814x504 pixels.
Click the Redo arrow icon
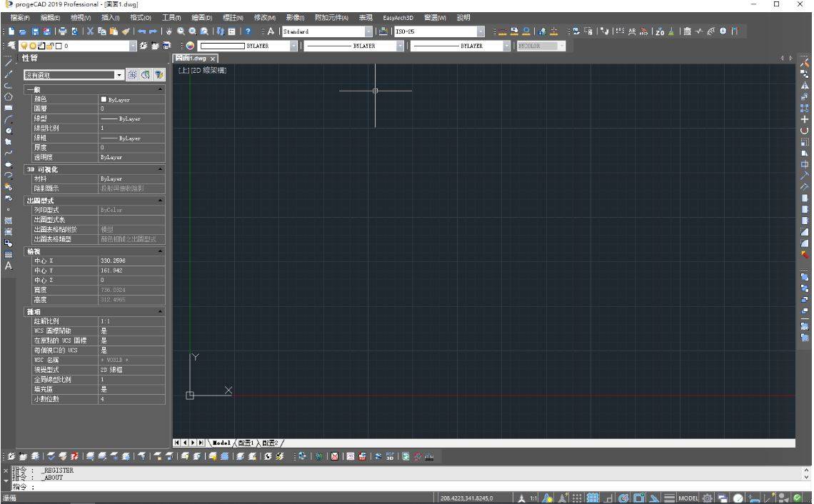(153, 31)
